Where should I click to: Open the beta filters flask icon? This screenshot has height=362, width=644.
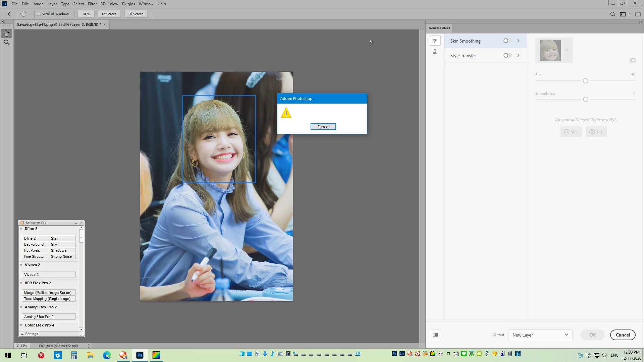coord(435,52)
